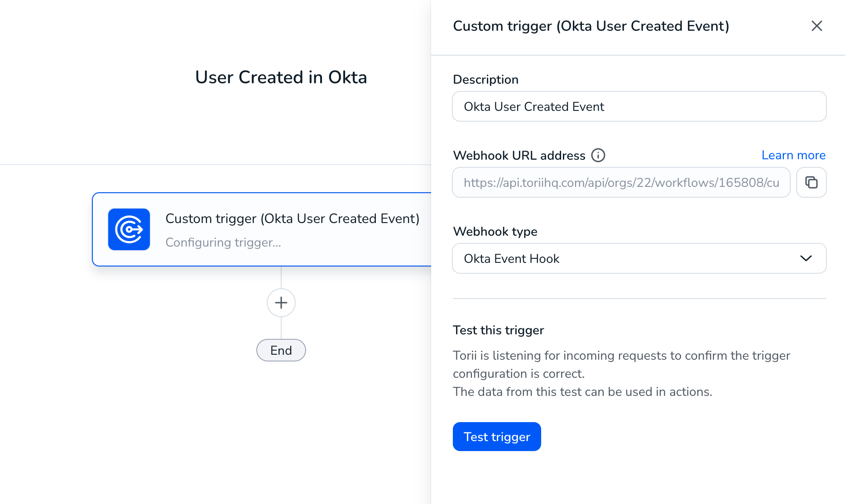Click the blue custom trigger icon
Screen dimensions: 845x504
click(x=129, y=229)
